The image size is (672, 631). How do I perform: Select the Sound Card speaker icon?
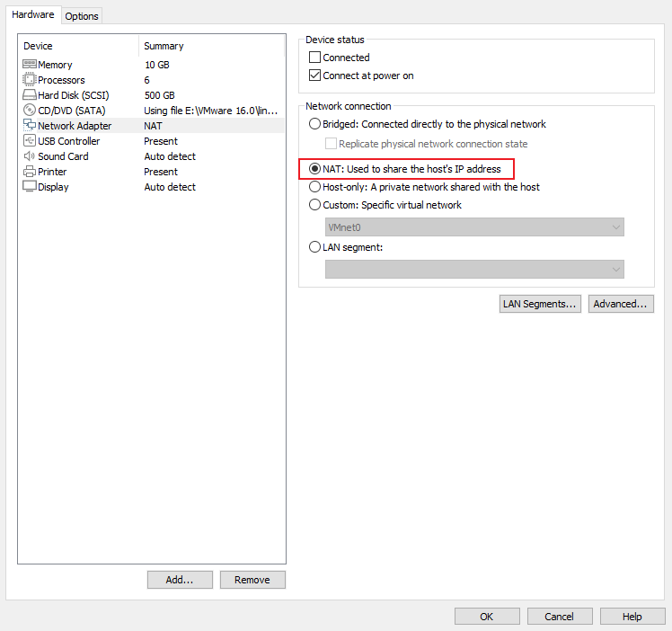29,156
